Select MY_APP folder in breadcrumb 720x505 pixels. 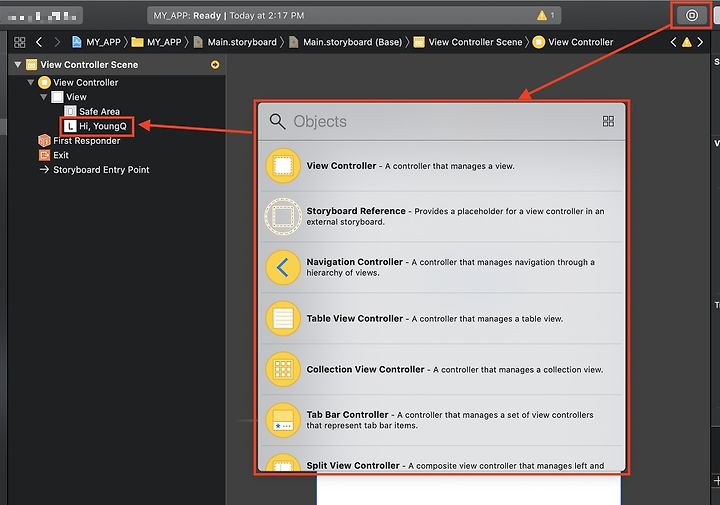pyautogui.click(x=156, y=42)
